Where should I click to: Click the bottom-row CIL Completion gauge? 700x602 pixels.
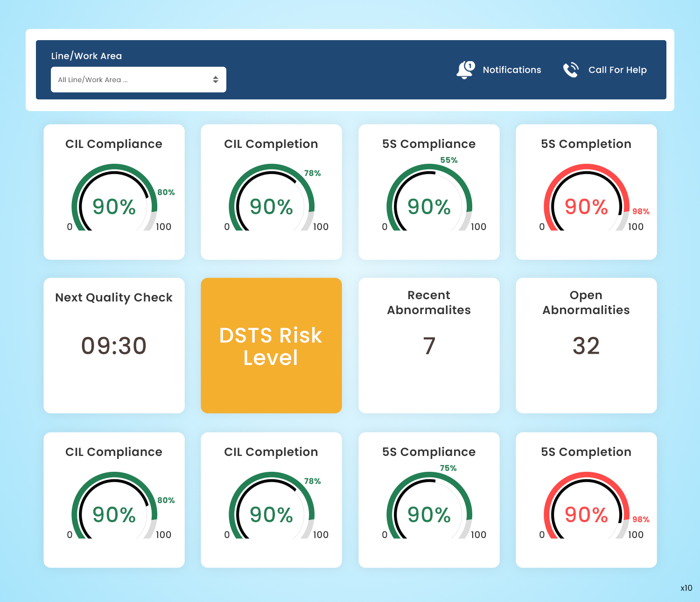pyautogui.click(x=271, y=509)
